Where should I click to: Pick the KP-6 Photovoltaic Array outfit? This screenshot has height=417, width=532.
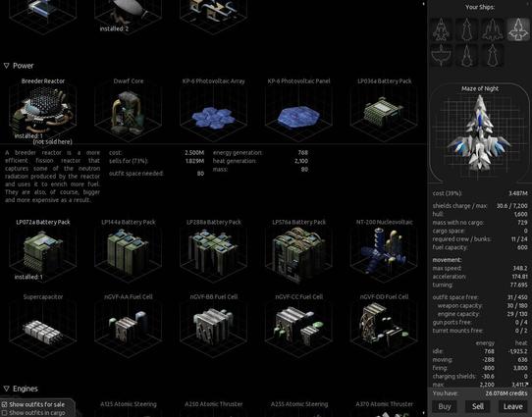coord(213,111)
